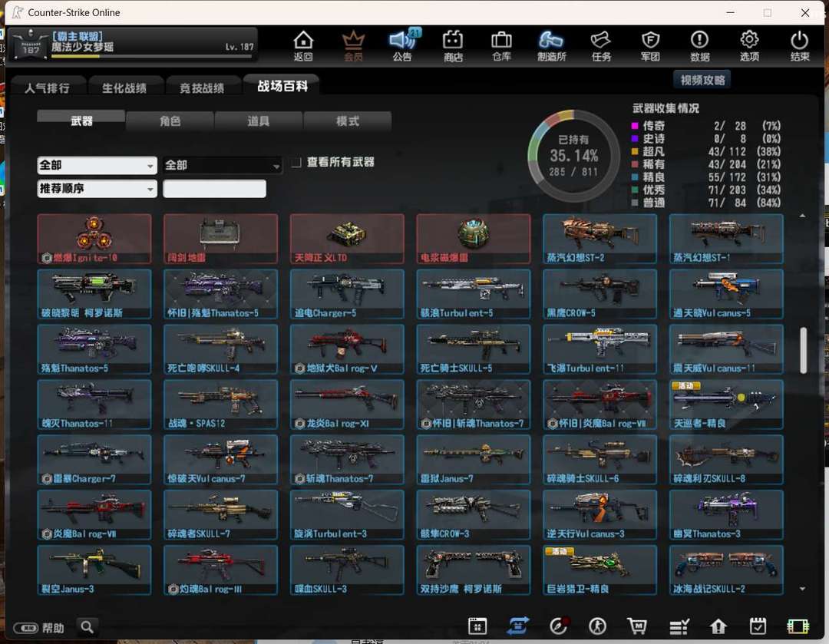The image size is (829, 644).
Task: Open 选项 options gear icon
Action: (x=749, y=45)
